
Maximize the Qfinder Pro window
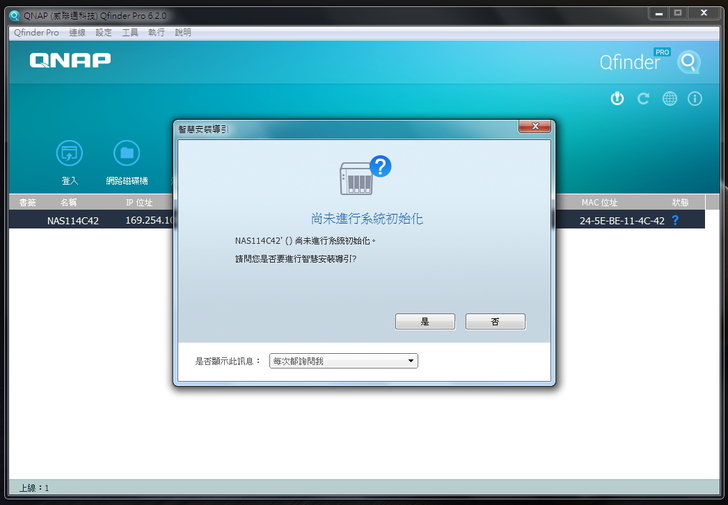click(678, 13)
